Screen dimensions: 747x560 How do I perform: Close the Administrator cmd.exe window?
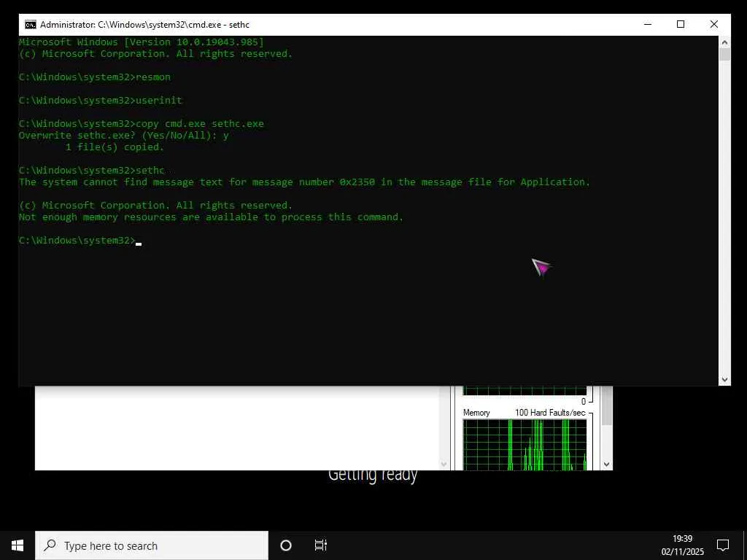pos(713,24)
